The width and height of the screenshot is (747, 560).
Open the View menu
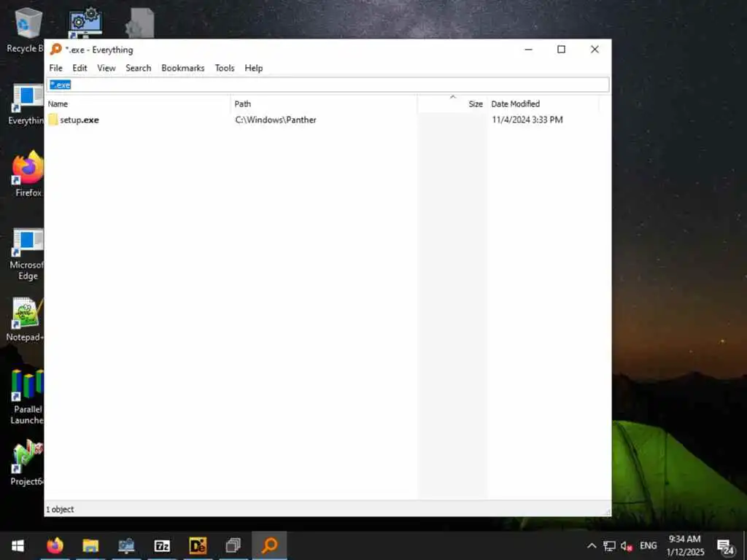coord(107,68)
